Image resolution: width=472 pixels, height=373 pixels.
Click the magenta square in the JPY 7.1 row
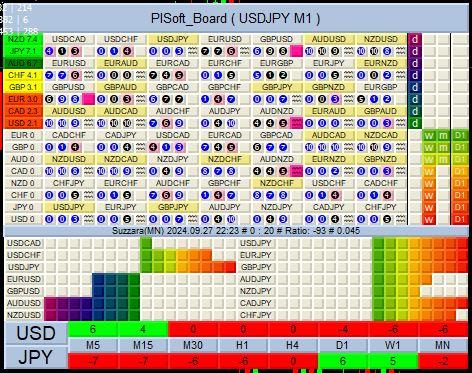[x=296, y=51]
